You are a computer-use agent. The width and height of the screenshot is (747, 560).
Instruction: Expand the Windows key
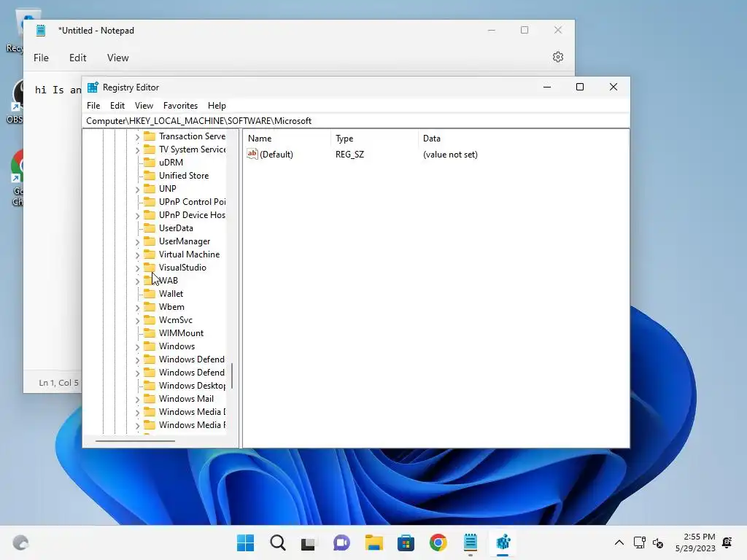click(137, 347)
